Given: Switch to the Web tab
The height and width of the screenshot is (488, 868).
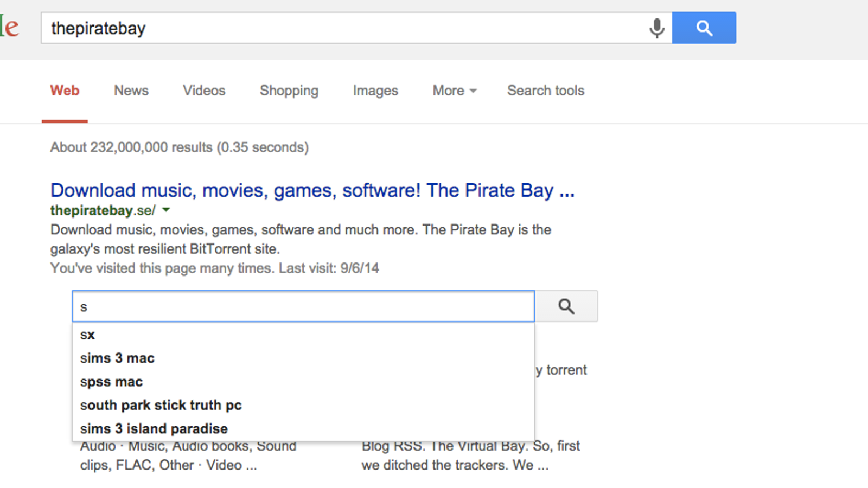Looking at the screenshot, I should [65, 91].
